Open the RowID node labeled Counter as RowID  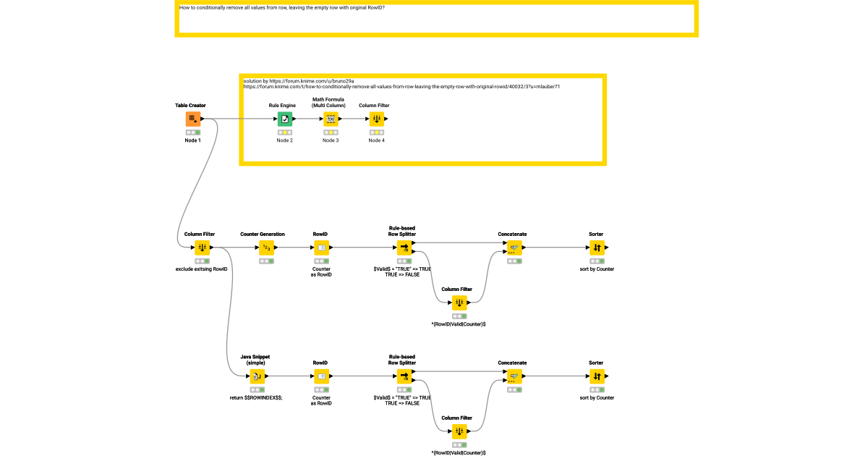pyautogui.click(x=320, y=248)
